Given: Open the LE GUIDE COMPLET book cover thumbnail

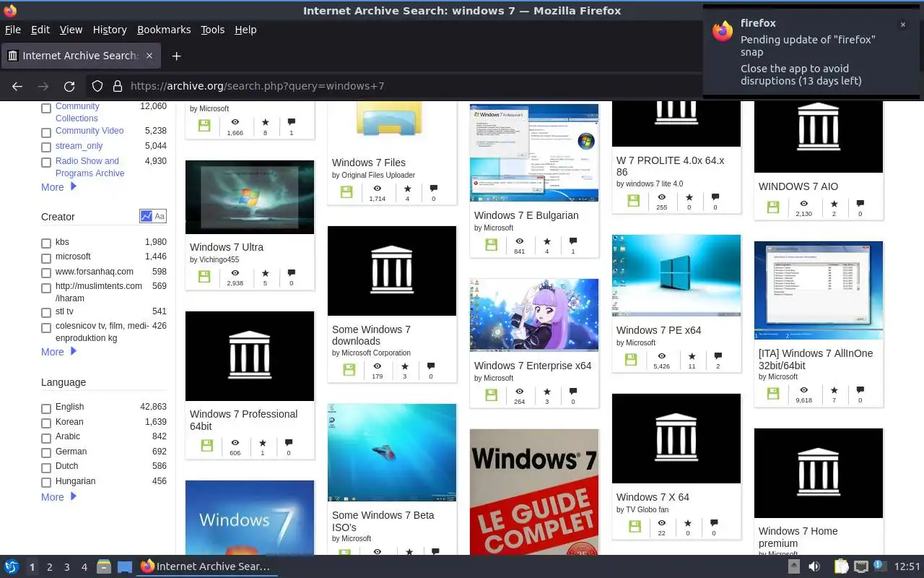Looking at the screenshot, I should [x=534, y=492].
